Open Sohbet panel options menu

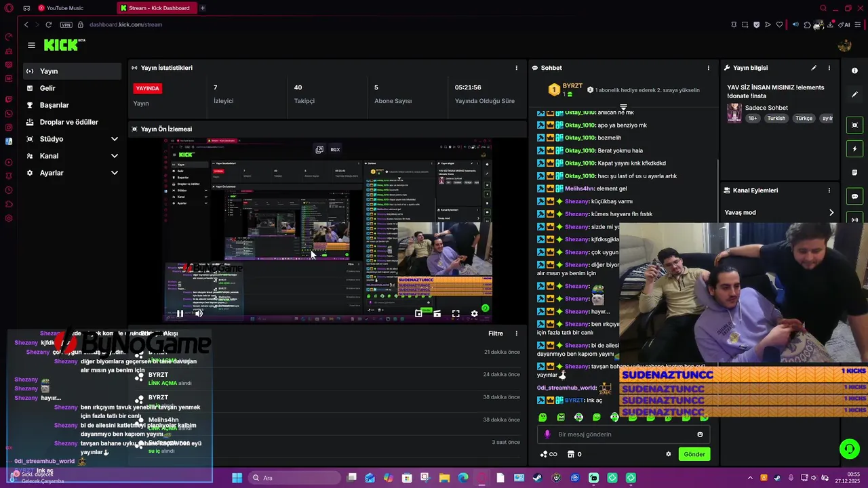(708, 68)
